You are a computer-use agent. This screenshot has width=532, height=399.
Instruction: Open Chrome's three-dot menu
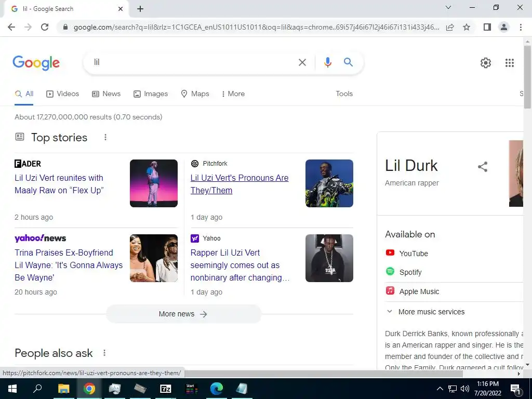tap(521, 27)
